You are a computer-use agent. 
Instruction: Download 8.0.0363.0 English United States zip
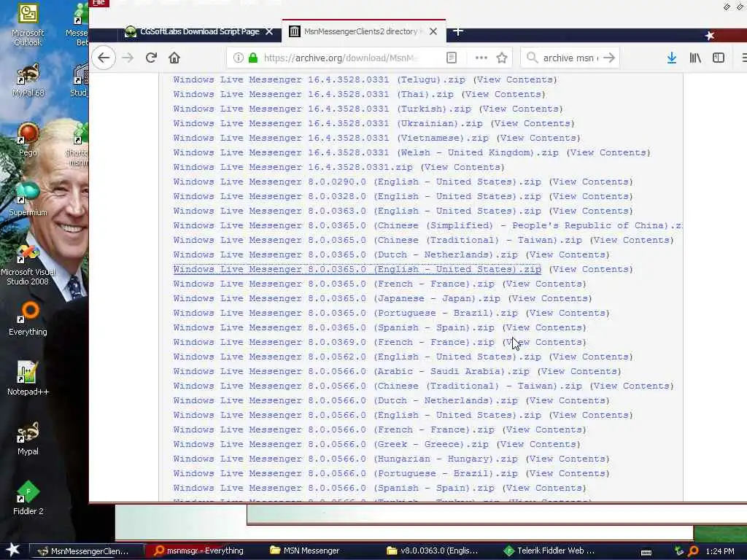click(x=357, y=211)
